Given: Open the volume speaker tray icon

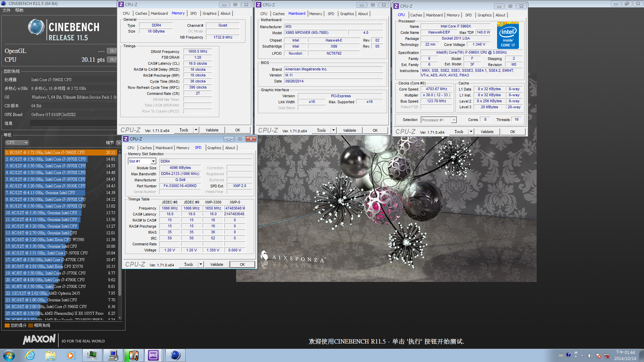Looking at the screenshot, I should tap(590, 356).
